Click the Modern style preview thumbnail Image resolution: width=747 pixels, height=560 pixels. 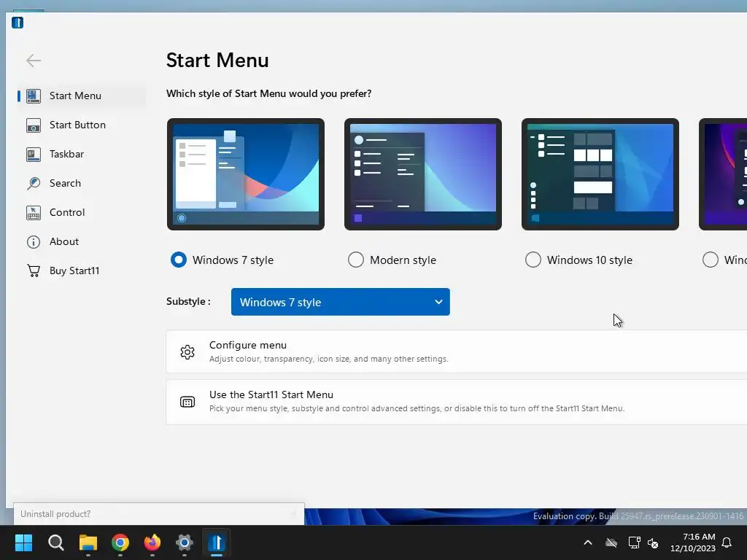pyautogui.click(x=423, y=174)
